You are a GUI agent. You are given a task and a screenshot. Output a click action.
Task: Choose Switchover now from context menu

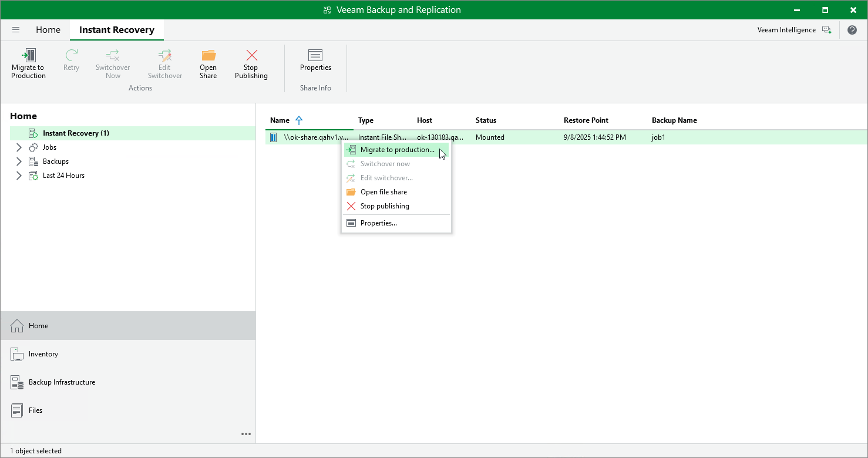(396, 164)
